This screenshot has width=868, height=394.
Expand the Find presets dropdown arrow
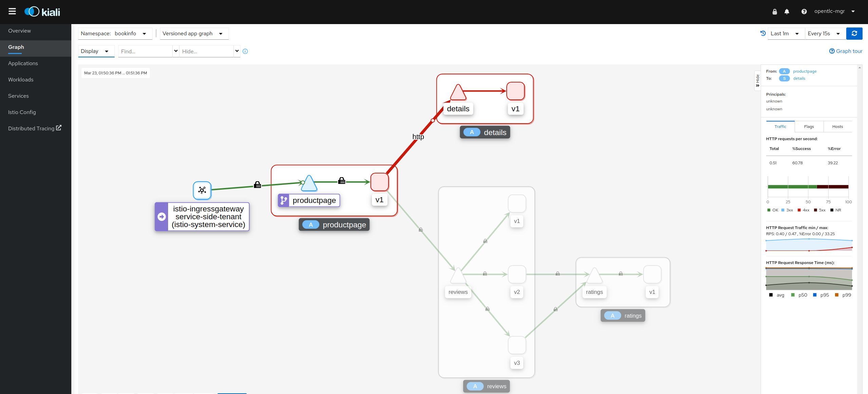pyautogui.click(x=176, y=51)
